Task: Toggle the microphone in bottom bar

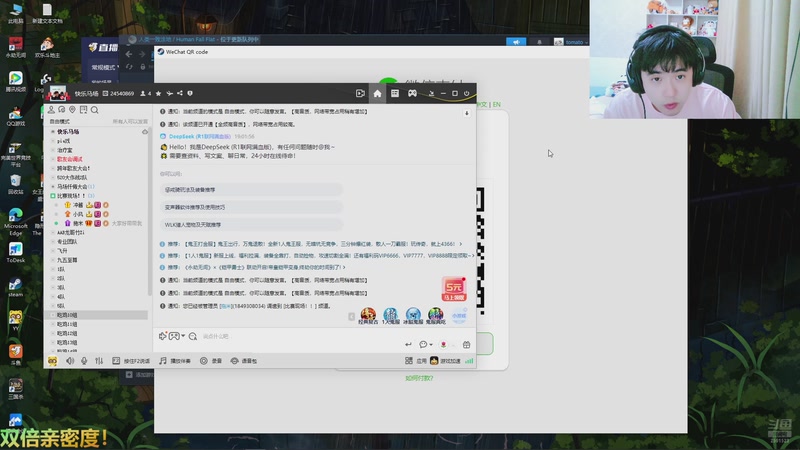Action: coord(84,361)
